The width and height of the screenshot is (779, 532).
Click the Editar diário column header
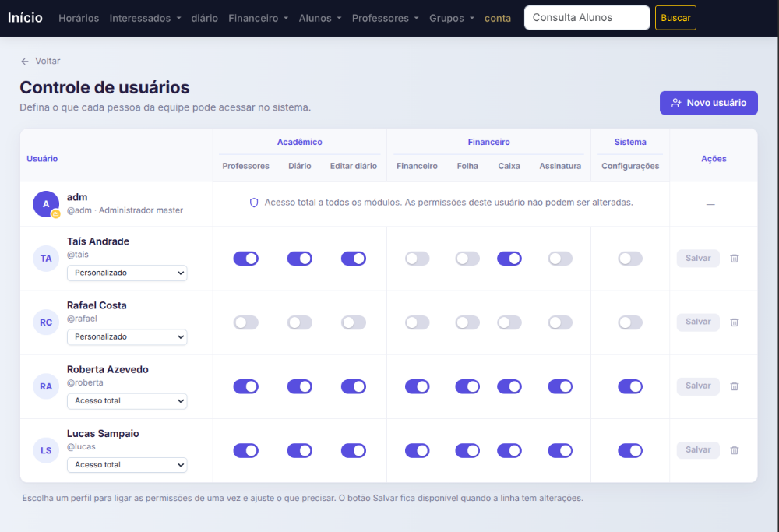tap(354, 166)
